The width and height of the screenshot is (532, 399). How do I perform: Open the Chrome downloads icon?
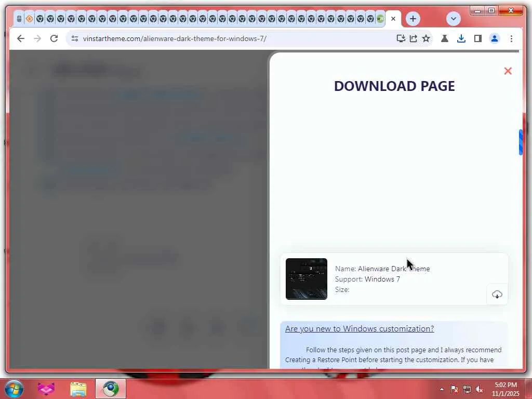pos(461,38)
